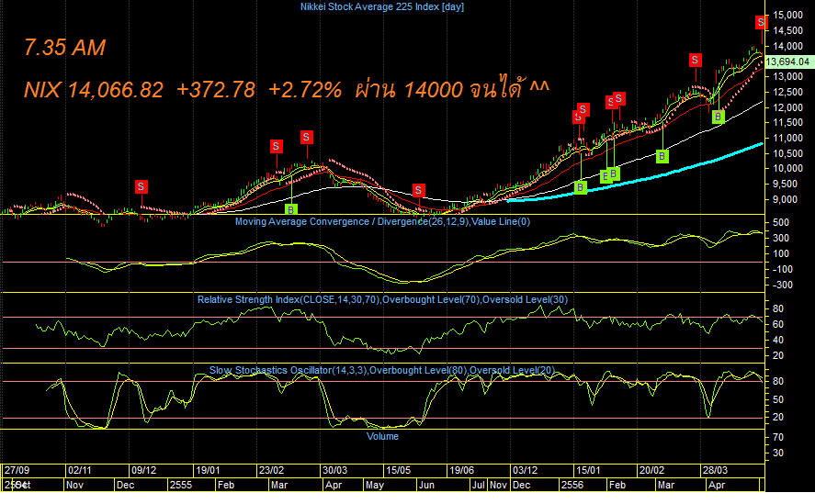Click the S sell marker above the 09/12 date
The height and width of the screenshot is (504, 815).
tap(141, 186)
